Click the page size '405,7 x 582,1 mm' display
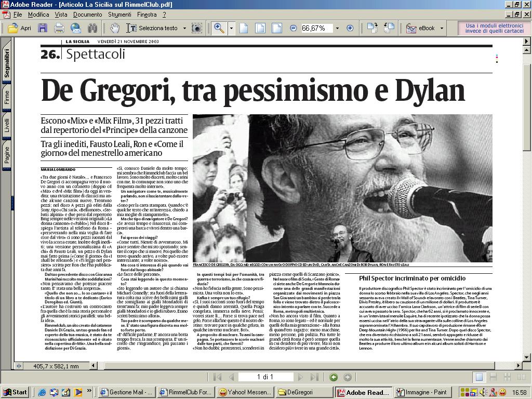Viewport: 532px width, 399px height. [56, 366]
